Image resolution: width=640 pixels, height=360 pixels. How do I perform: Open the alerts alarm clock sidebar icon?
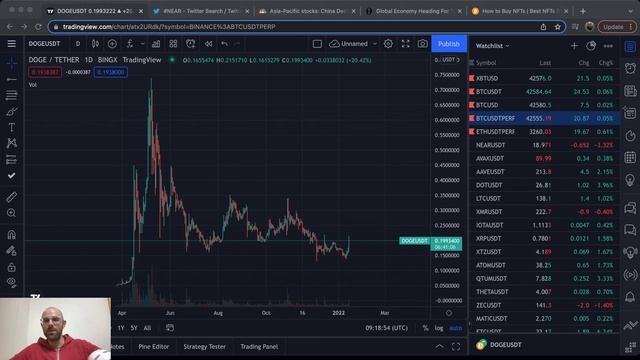(630, 68)
